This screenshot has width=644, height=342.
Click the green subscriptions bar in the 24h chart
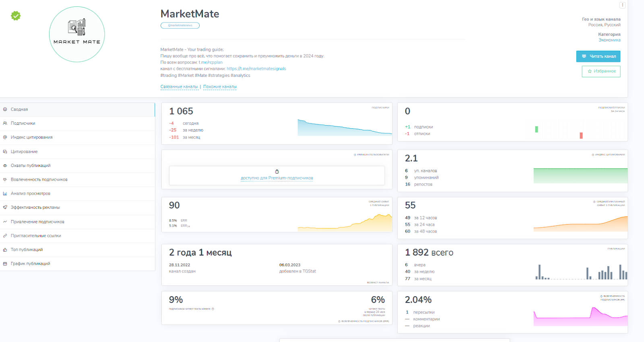[537, 129]
